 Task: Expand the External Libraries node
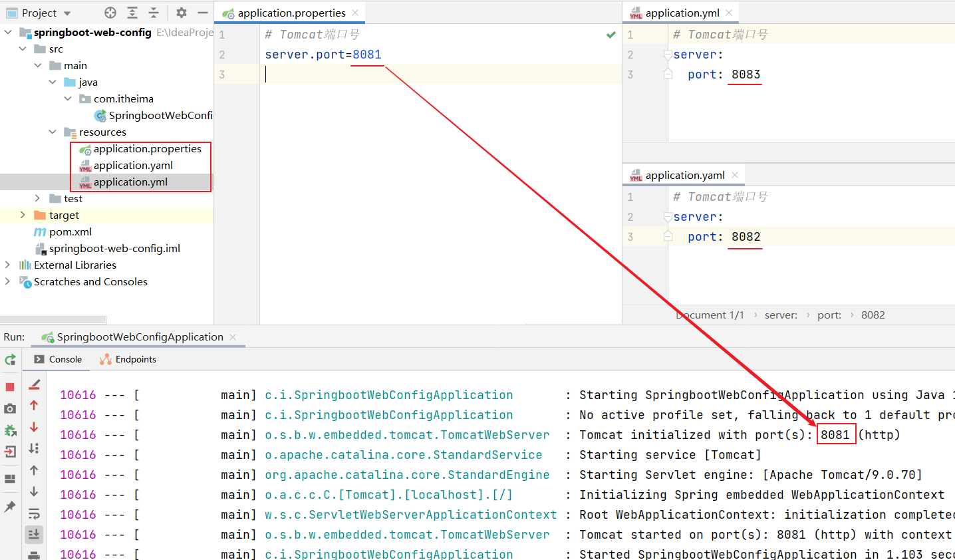coord(7,265)
